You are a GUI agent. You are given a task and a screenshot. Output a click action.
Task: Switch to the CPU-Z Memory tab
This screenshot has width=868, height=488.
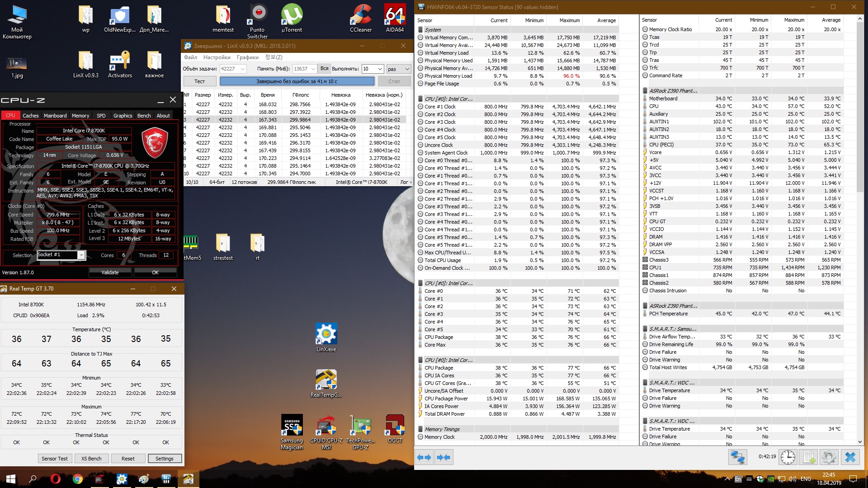point(80,116)
